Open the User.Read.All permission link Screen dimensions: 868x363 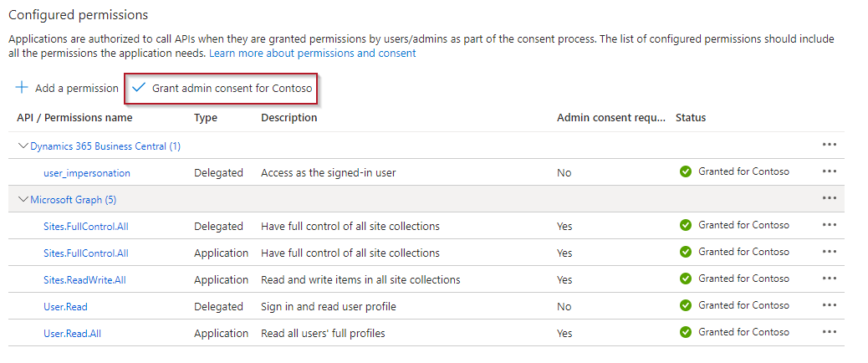click(72, 334)
